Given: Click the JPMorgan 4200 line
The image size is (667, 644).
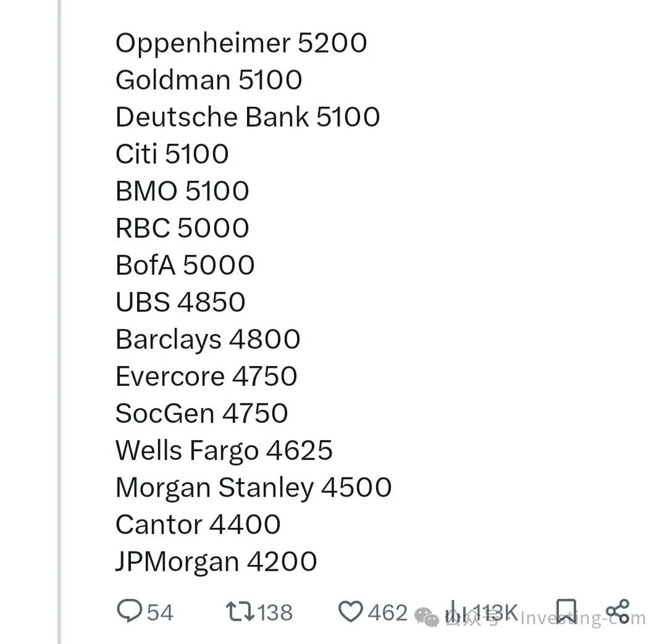Looking at the screenshot, I should (216, 562).
